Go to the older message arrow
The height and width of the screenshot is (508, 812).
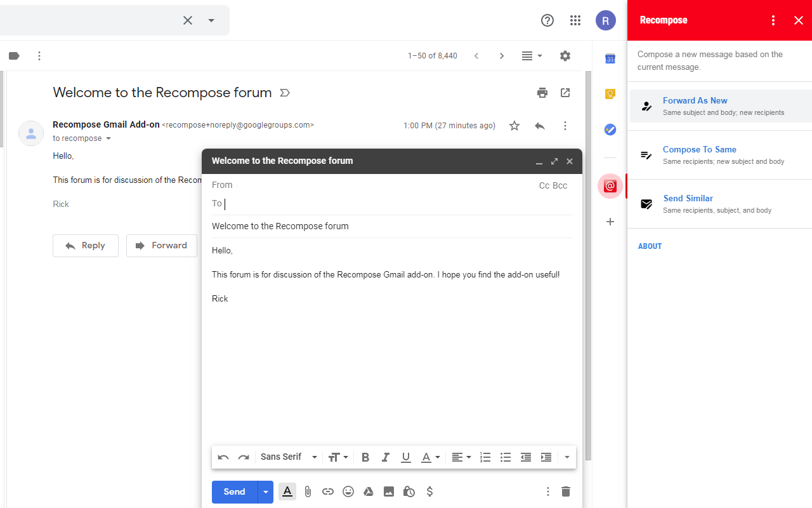pyautogui.click(x=502, y=56)
